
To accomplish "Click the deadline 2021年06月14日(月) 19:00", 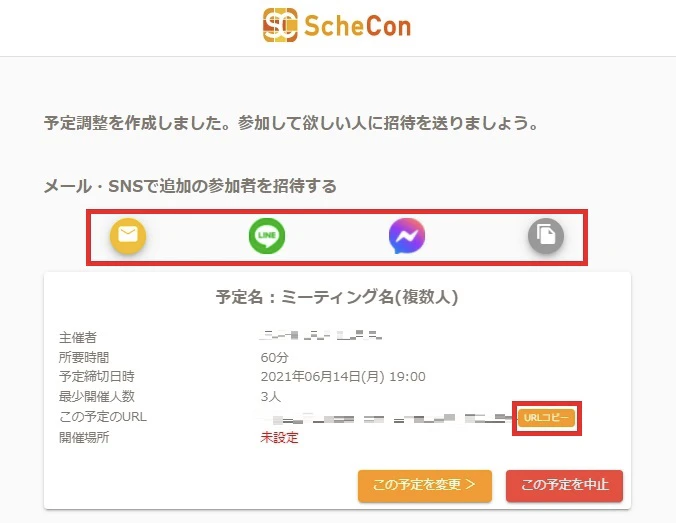I will (x=343, y=377).
